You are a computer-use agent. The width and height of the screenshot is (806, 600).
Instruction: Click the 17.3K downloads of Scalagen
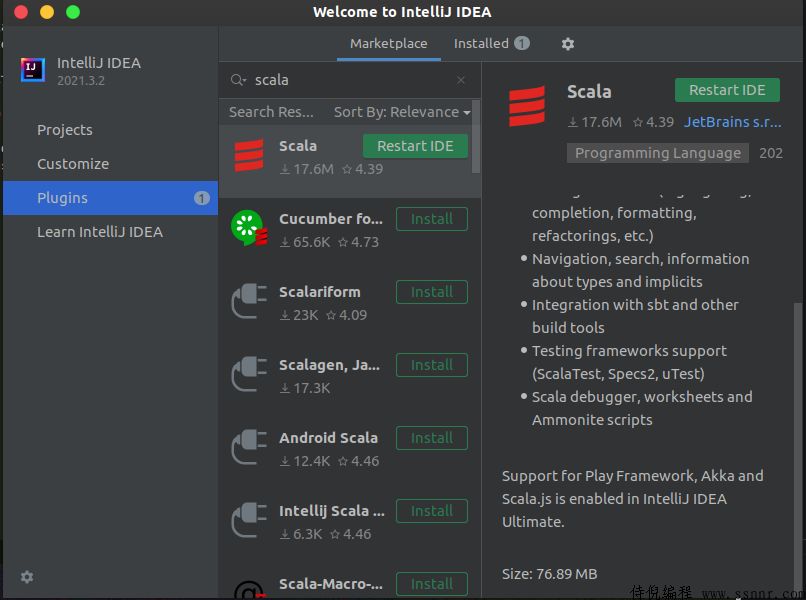coord(305,388)
